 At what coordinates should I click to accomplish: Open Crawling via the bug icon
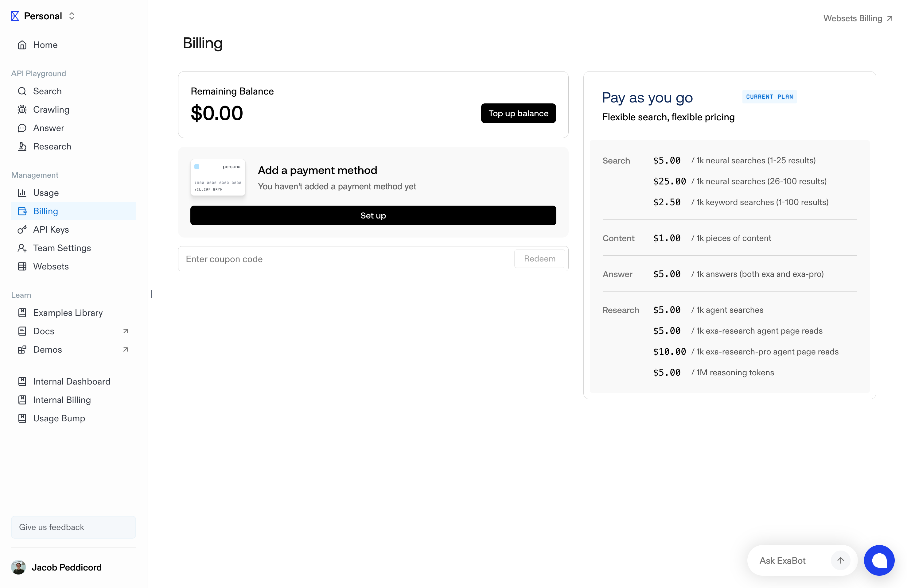[22, 110]
